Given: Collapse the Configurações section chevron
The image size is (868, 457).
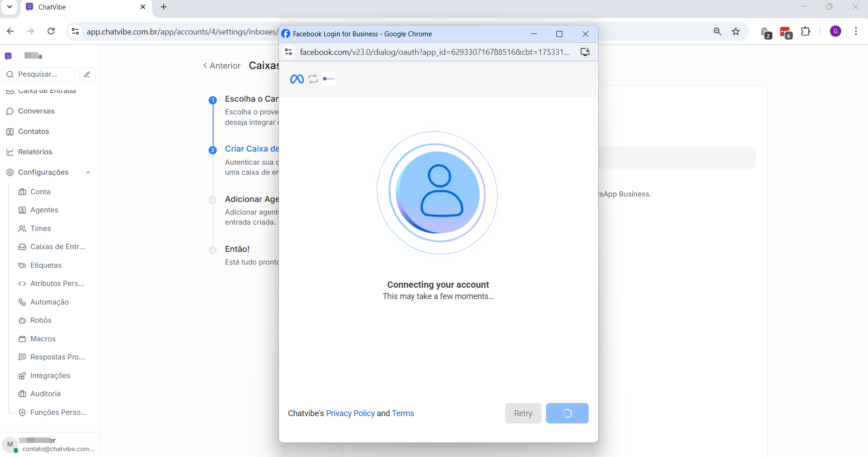Looking at the screenshot, I should pos(88,172).
